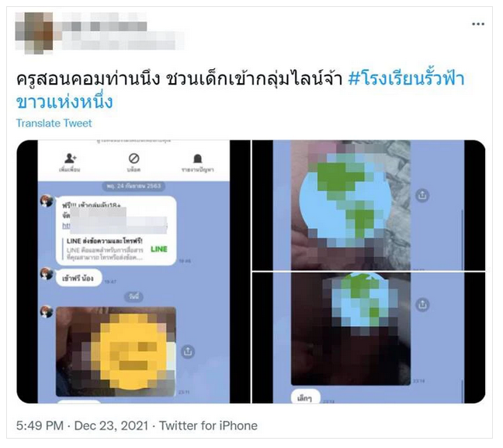Image resolution: width=503 pixels, height=448 pixels.
Task: Click share icon beside bottom-right globe photo
Action: (422, 304)
